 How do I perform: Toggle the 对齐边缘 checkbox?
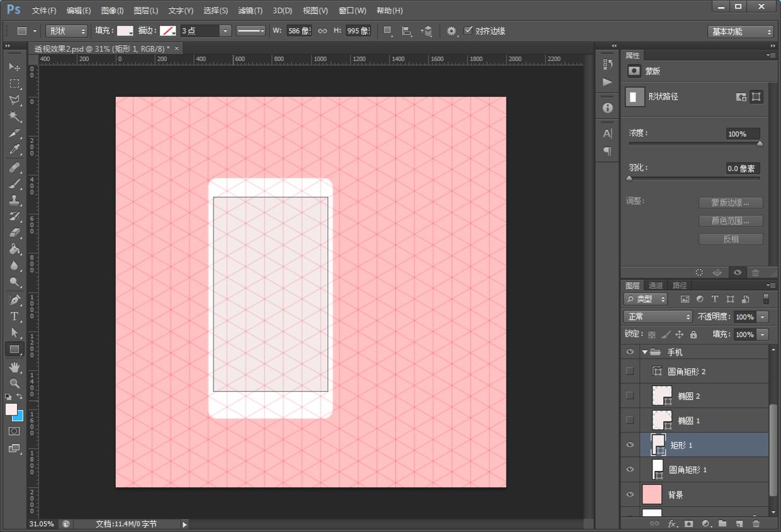pos(468,31)
